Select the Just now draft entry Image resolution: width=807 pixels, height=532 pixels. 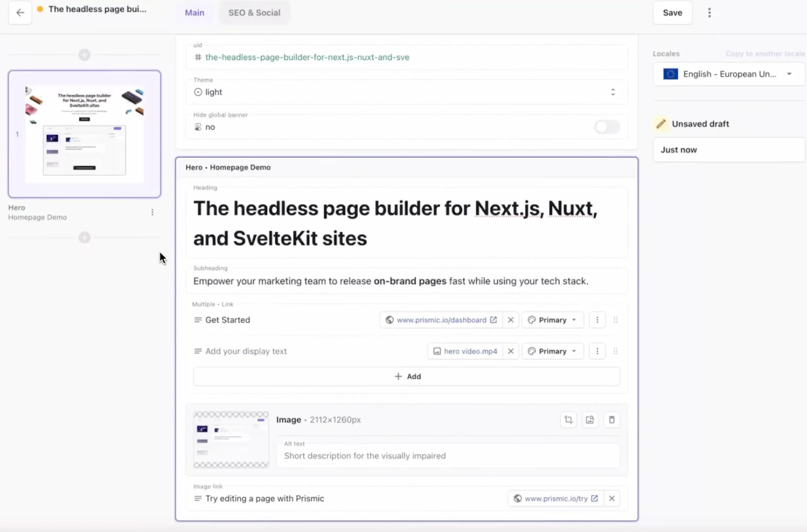click(728, 150)
